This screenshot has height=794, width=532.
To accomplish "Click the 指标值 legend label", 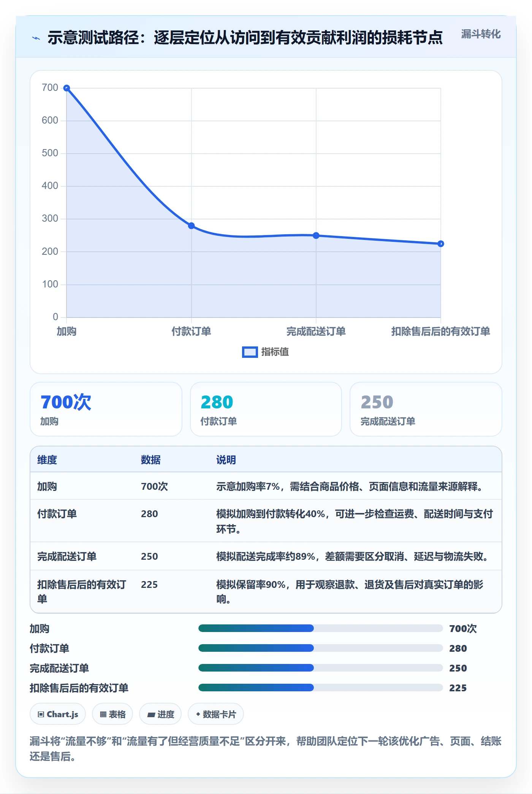I will pos(275,352).
